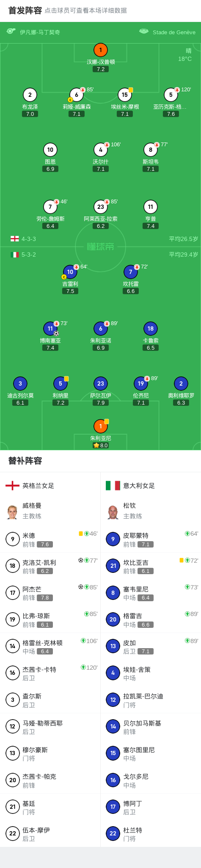201x868 pixels.
Task: Click goalkeeper 汉娜-汉普顿 number 1 icon
Action: tap(101, 50)
